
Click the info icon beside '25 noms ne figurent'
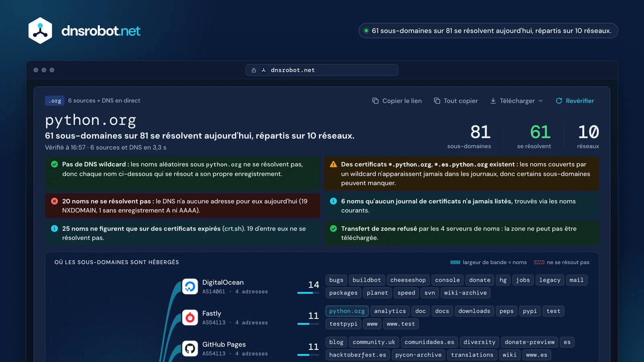(x=54, y=228)
